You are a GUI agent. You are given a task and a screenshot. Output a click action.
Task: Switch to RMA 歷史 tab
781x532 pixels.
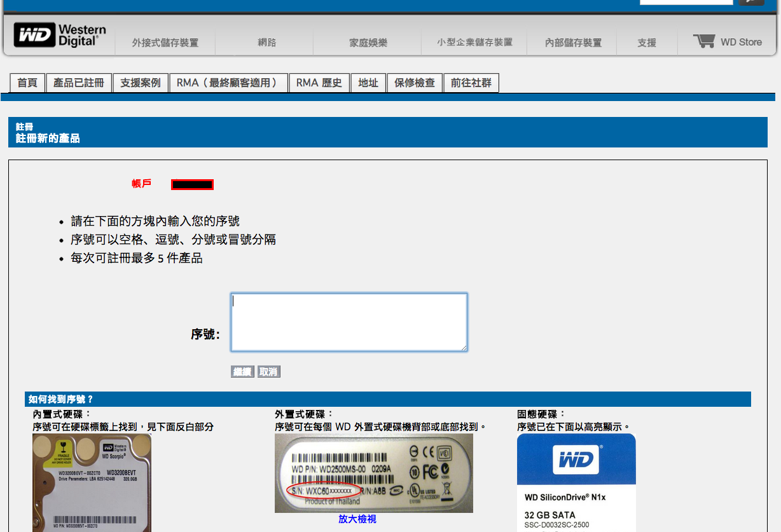[319, 83]
